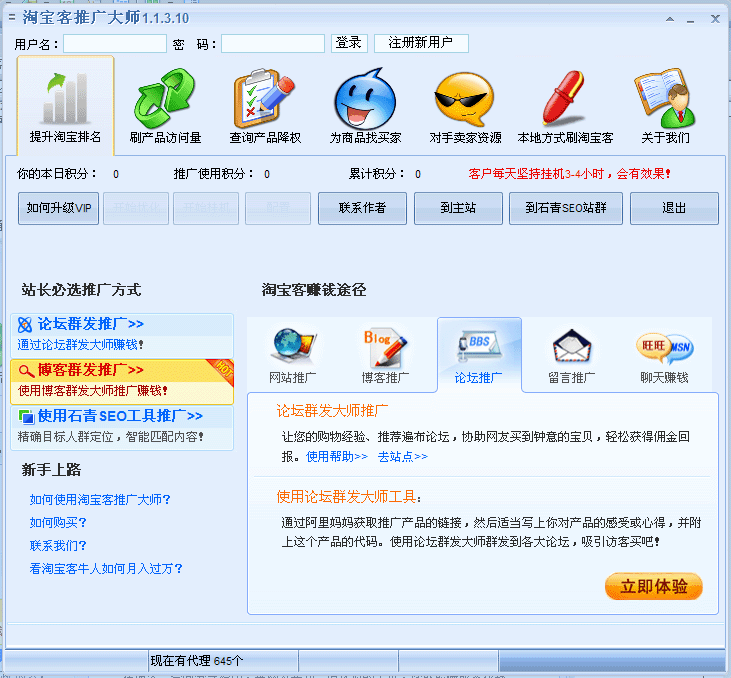Open the 联系我们? link
The width and height of the screenshot is (731, 678).
tap(58, 546)
